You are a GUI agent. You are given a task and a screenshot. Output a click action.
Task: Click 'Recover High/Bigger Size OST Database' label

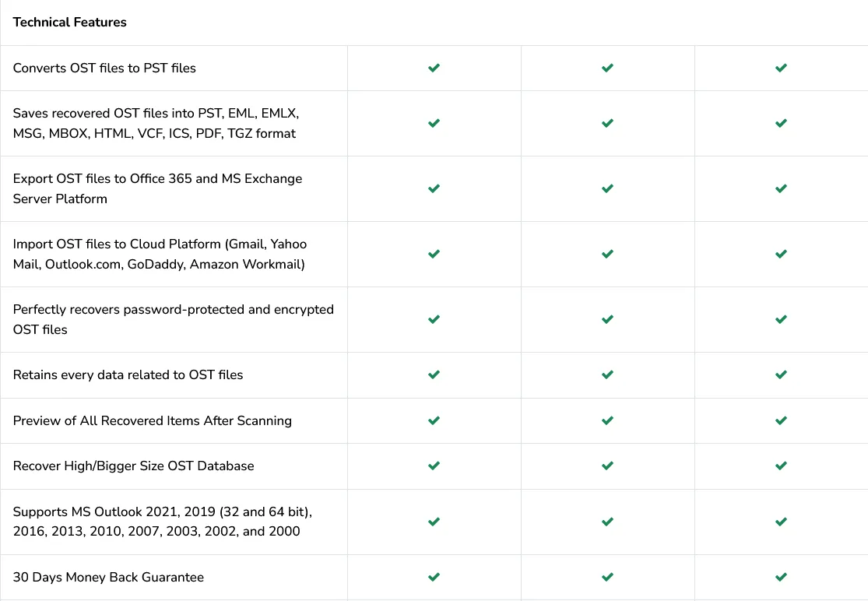pyautogui.click(x=133, y=466)
